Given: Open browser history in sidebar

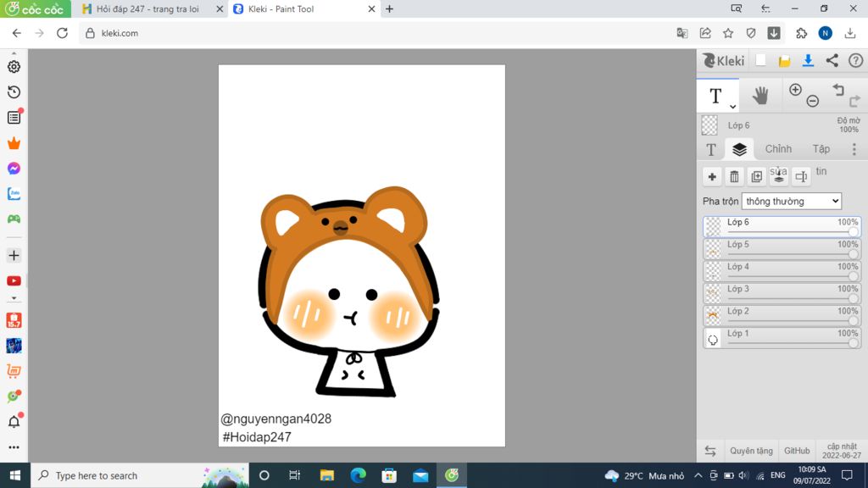Looking at the screenshot, I should [14, 91].
